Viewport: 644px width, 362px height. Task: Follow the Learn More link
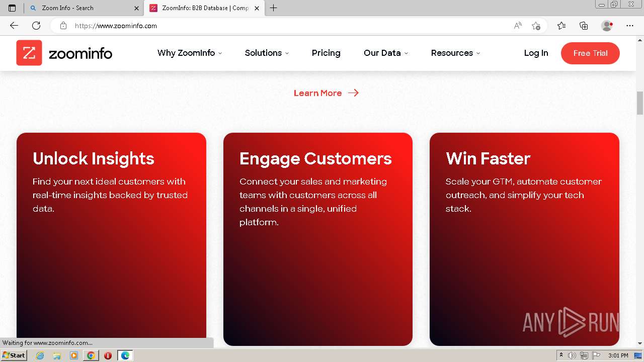[326, 93]
